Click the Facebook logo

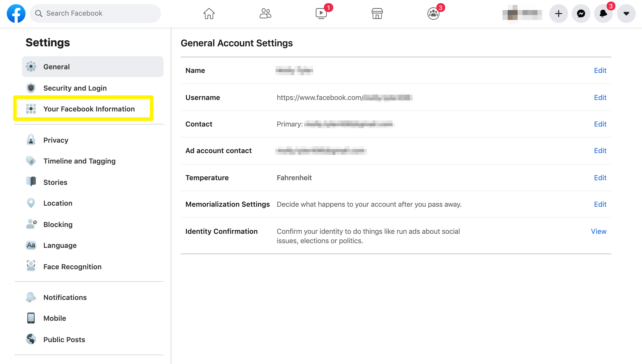point(16,13)
